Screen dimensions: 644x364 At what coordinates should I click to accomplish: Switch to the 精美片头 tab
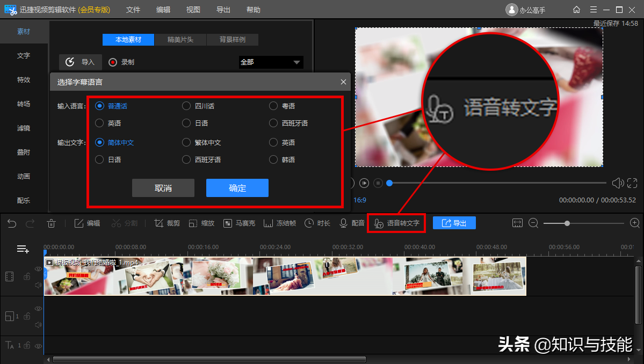(x=180, y=40)
